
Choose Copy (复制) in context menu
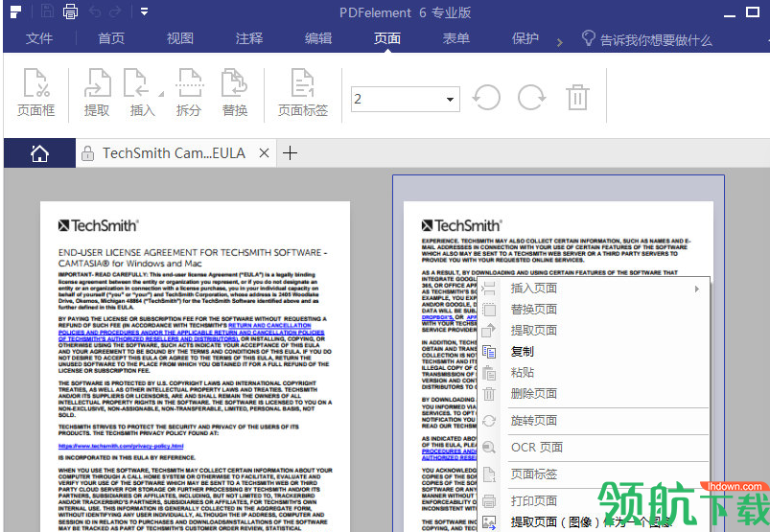pos(595,352)
